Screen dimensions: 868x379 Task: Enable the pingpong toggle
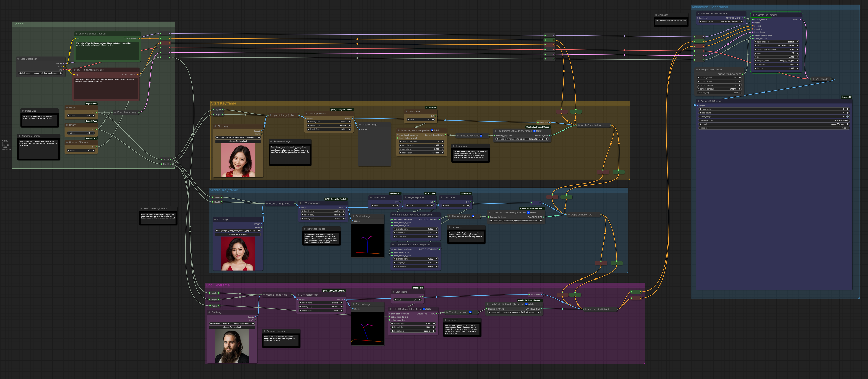(847, 128)
